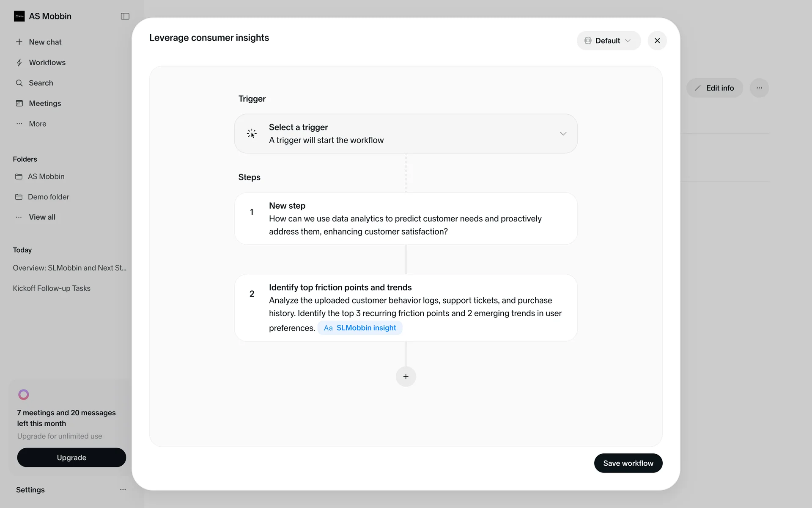812x508 pixels.
Task: Close the workflow dialog with X
Action: click(657, 41)
